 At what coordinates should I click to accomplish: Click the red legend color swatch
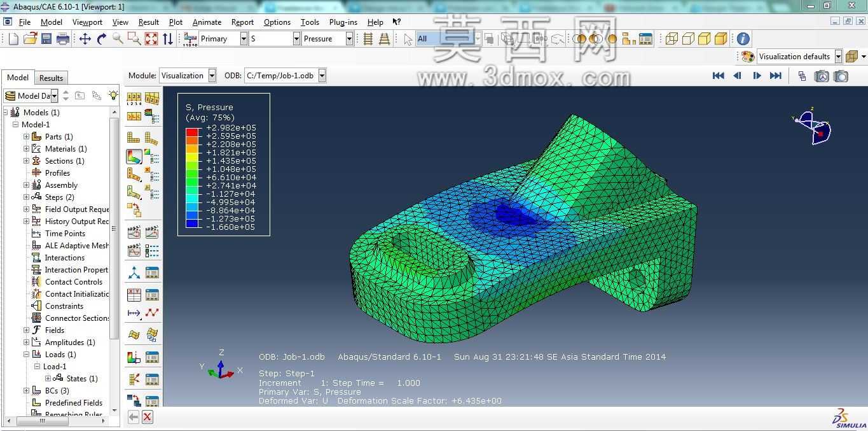tap(191, 132)
